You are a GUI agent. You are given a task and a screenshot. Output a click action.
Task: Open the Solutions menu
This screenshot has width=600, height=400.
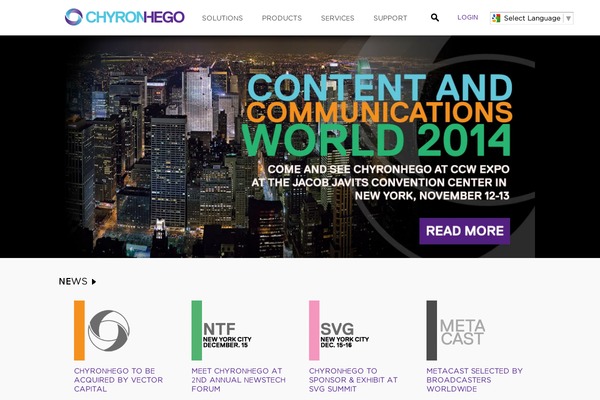click(222, 18)
